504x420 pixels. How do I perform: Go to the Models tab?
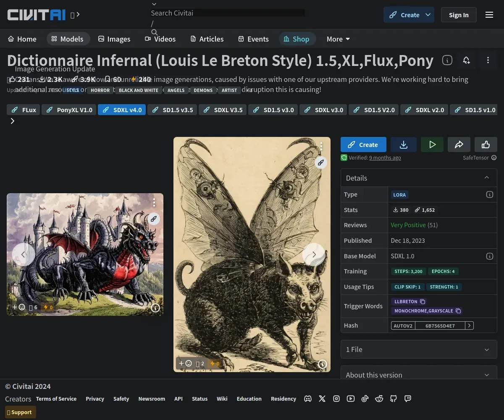pos(68,39)
